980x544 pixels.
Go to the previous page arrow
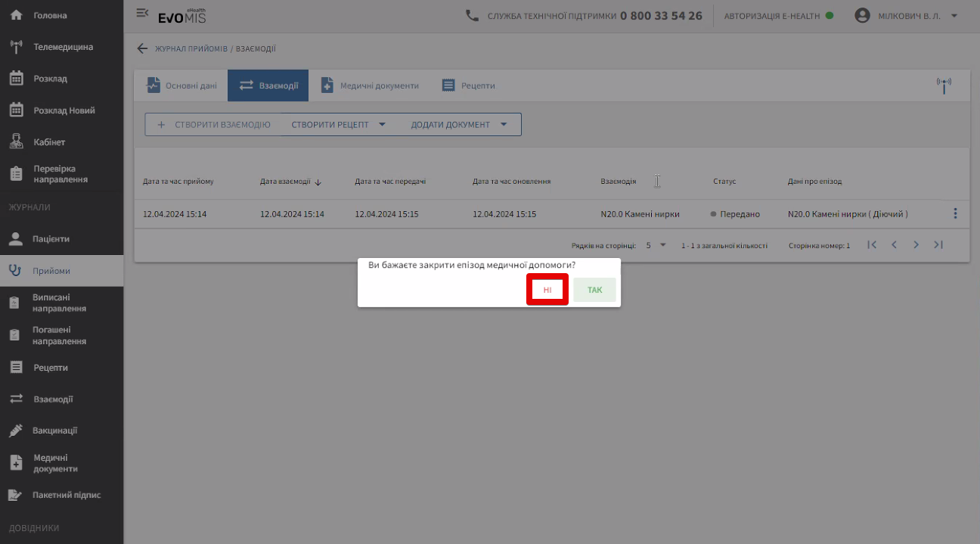tap(894, 245)
